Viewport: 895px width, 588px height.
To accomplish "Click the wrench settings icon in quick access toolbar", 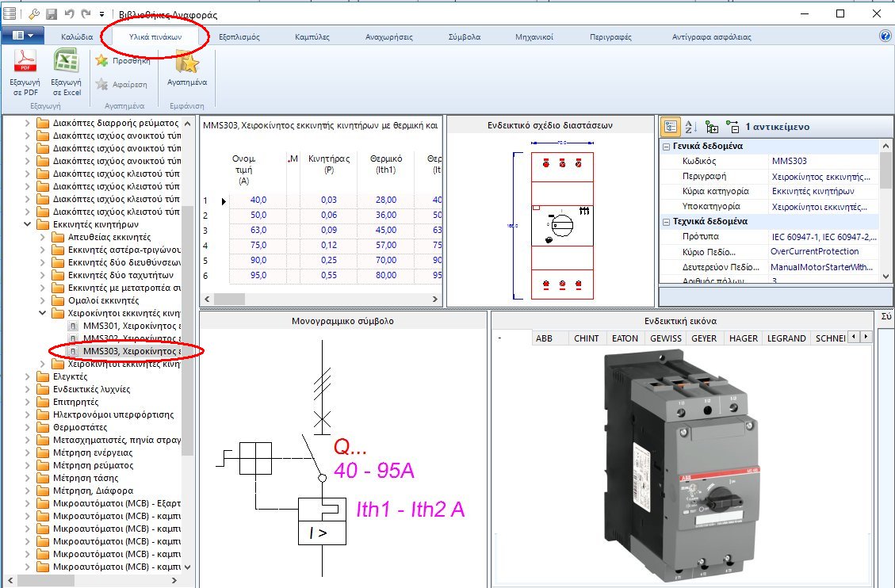I will (33, 13).
